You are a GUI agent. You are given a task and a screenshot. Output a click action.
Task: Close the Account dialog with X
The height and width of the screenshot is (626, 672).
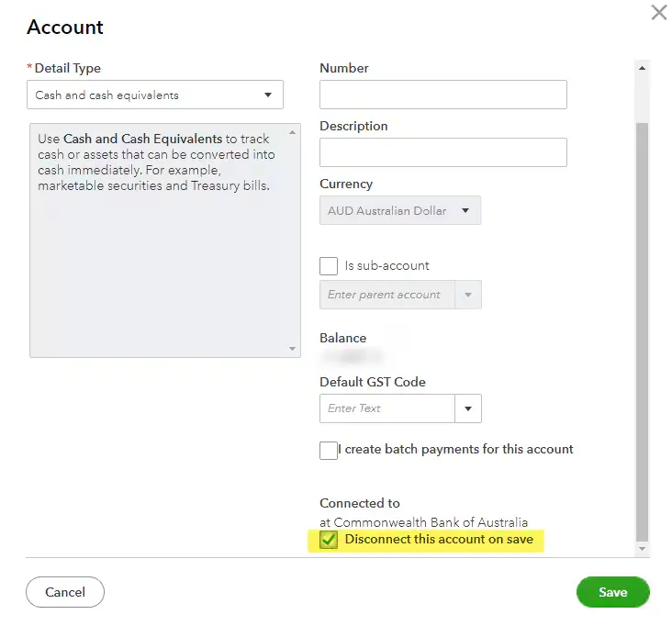(x=658, y=13)
